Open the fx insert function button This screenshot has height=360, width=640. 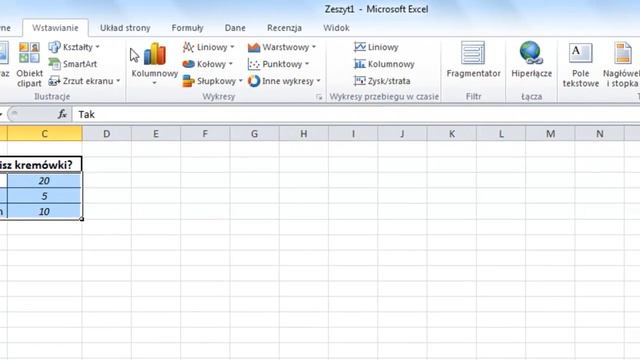pos(62,114)
